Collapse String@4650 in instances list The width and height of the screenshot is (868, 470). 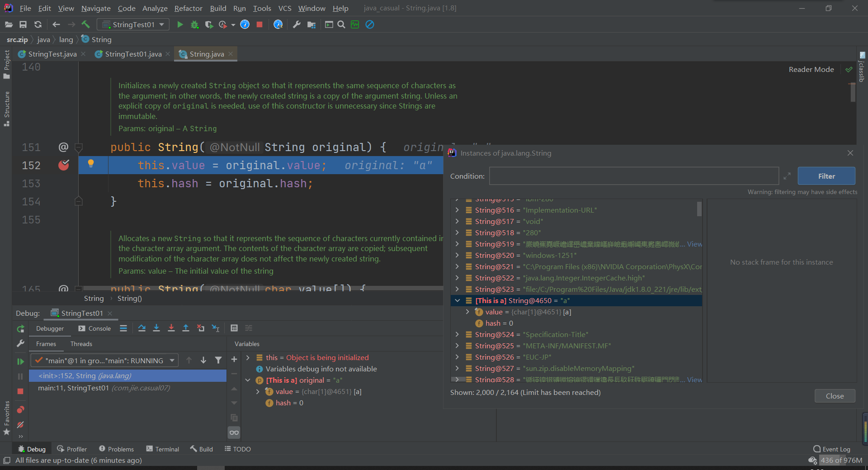(x=457, y=300)
